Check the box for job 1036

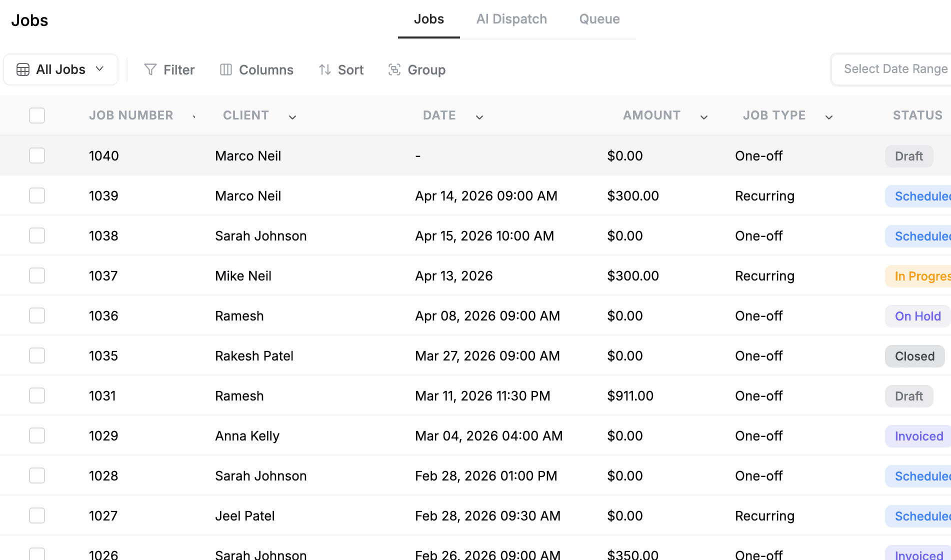[x=37, y=315]
